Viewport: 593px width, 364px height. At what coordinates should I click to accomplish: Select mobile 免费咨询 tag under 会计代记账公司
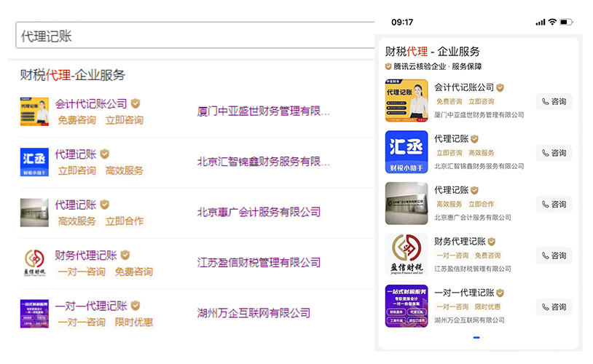click(x=449, y=101)
